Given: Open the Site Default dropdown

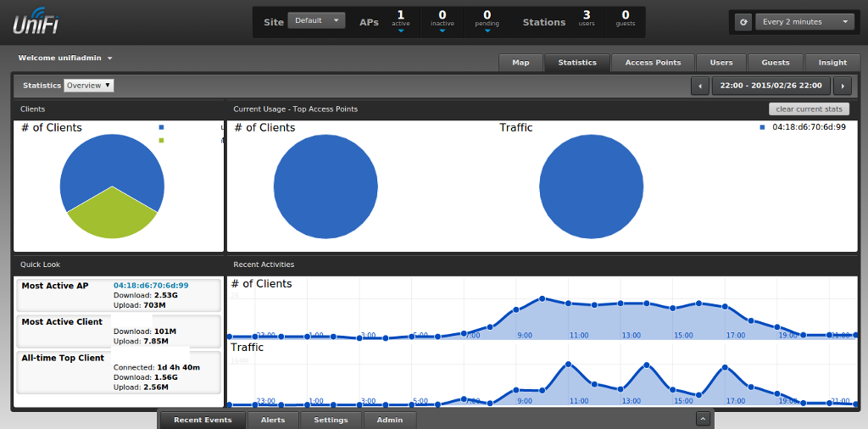Looking at the screenshot, I should pyautogui.click(x=317, y=20).
